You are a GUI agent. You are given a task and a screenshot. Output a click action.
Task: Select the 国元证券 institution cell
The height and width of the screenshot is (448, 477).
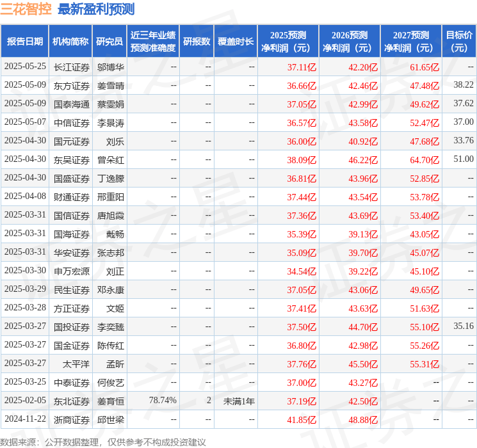72,141
